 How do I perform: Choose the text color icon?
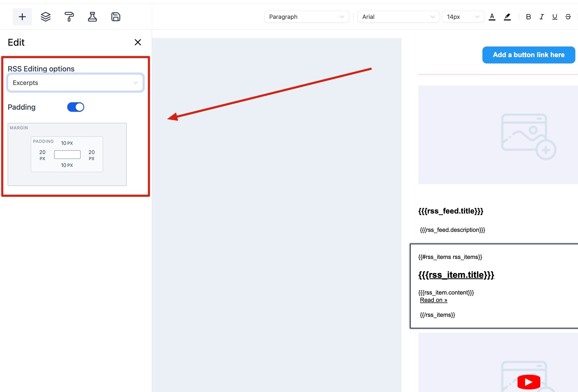tap(492, 17)
